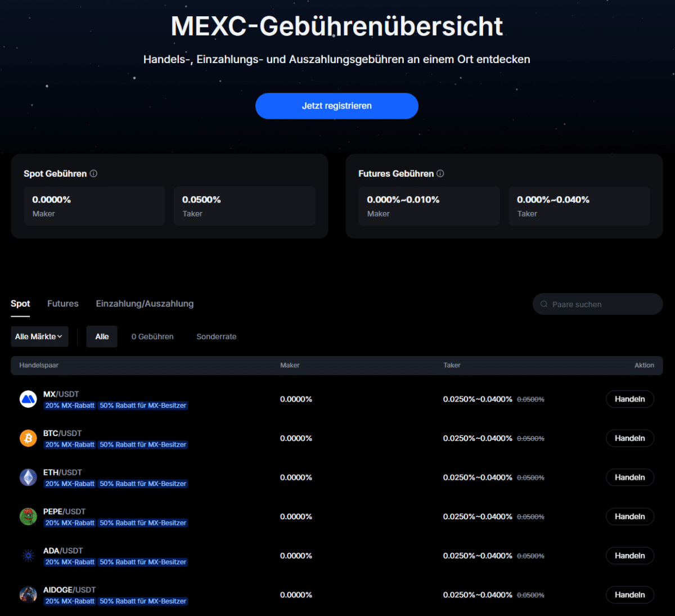Select the Spot tab
This screenshot has width=675, height=616.
click(x=20, y=303)
